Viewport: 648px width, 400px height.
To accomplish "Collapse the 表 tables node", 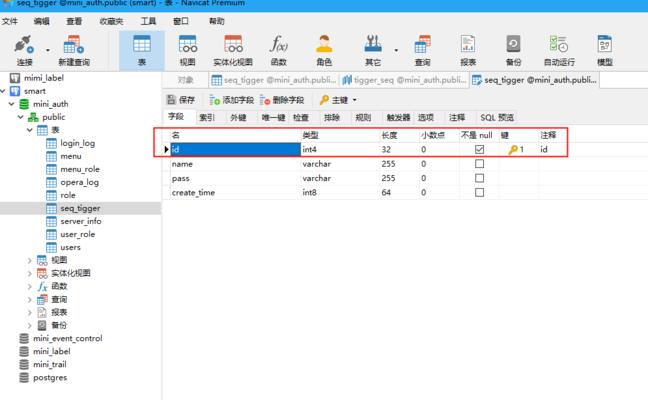I will [29, 130].
